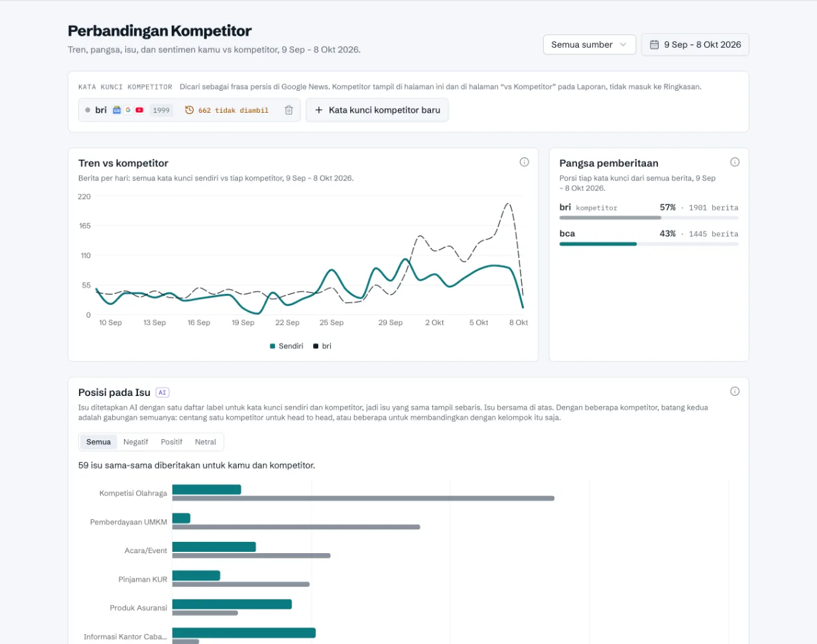Open the Semua sumber dropdown

[590, 44]
